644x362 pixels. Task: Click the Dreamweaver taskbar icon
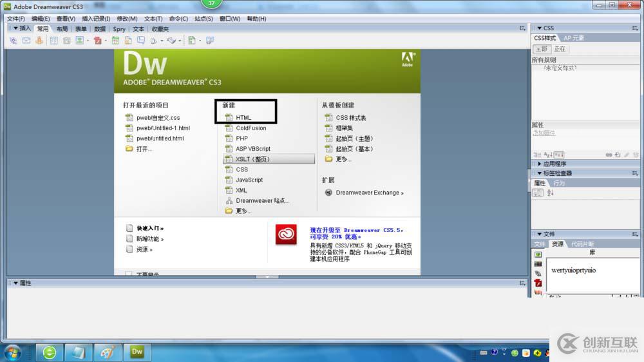point(137,352)
